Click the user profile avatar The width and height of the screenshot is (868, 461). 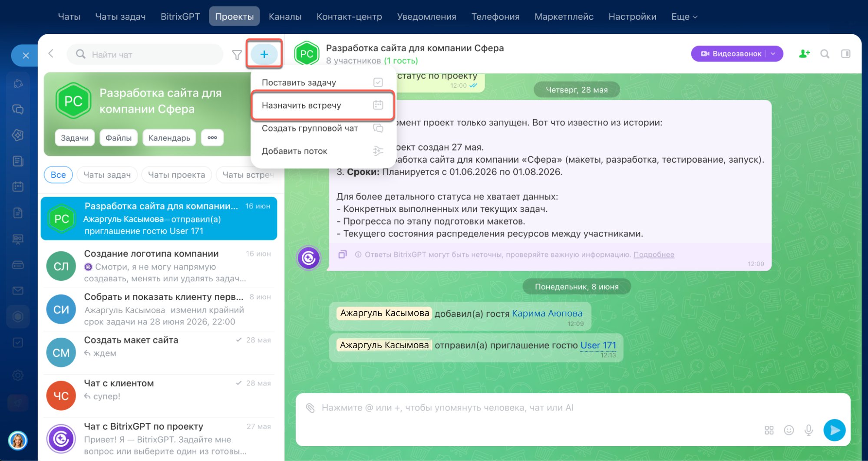coord(18,441)
